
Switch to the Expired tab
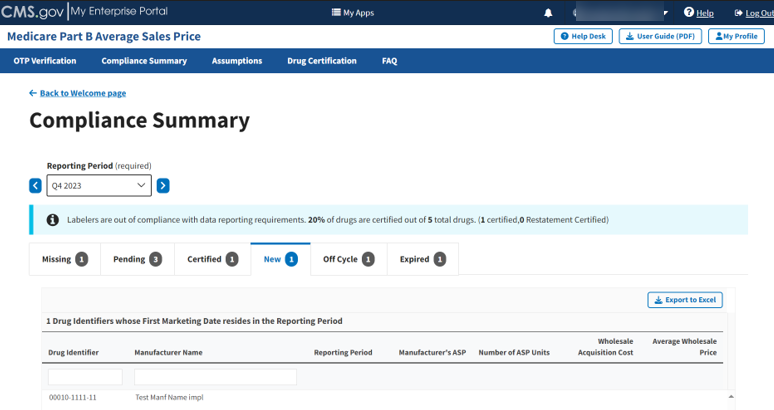[x=423, y=259]
